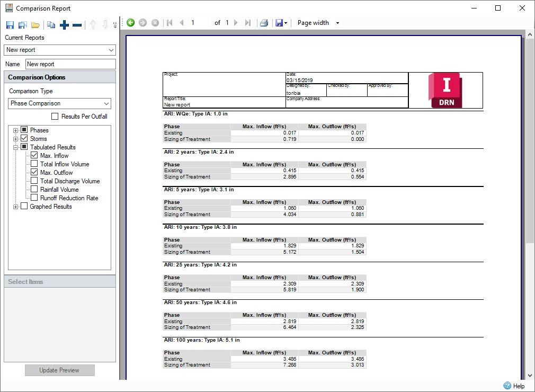Click the green Back navigation icon
The width and height of the screenshot is (535, 392).
point(130,23)
